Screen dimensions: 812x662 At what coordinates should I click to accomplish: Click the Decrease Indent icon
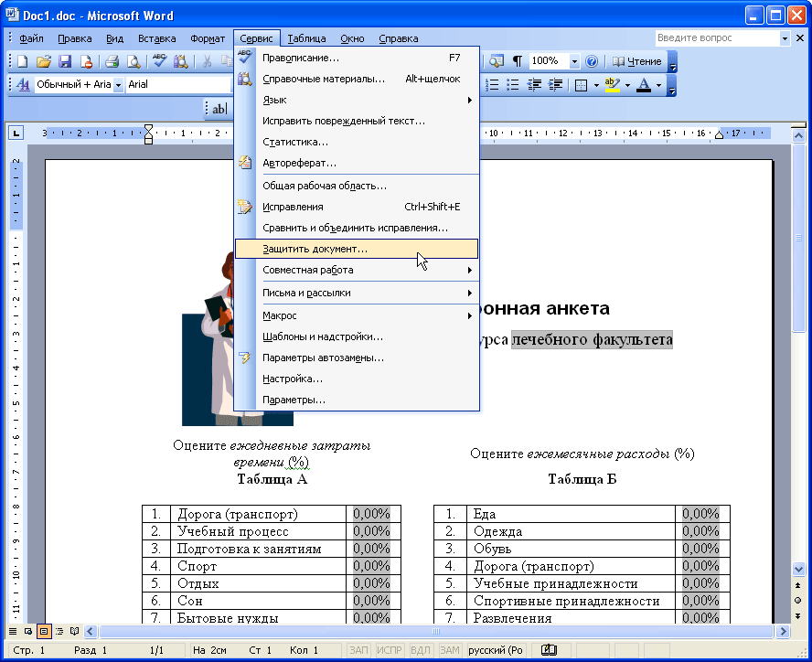pos(534,84)
